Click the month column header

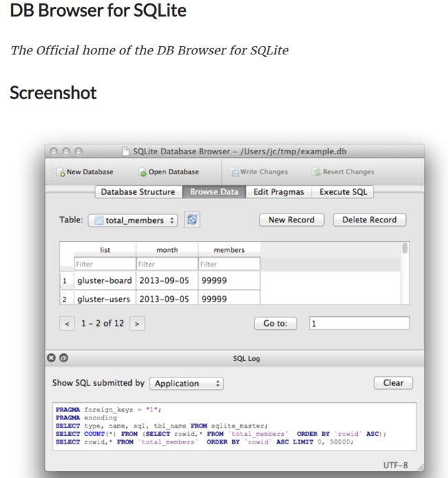pos(167,250)
